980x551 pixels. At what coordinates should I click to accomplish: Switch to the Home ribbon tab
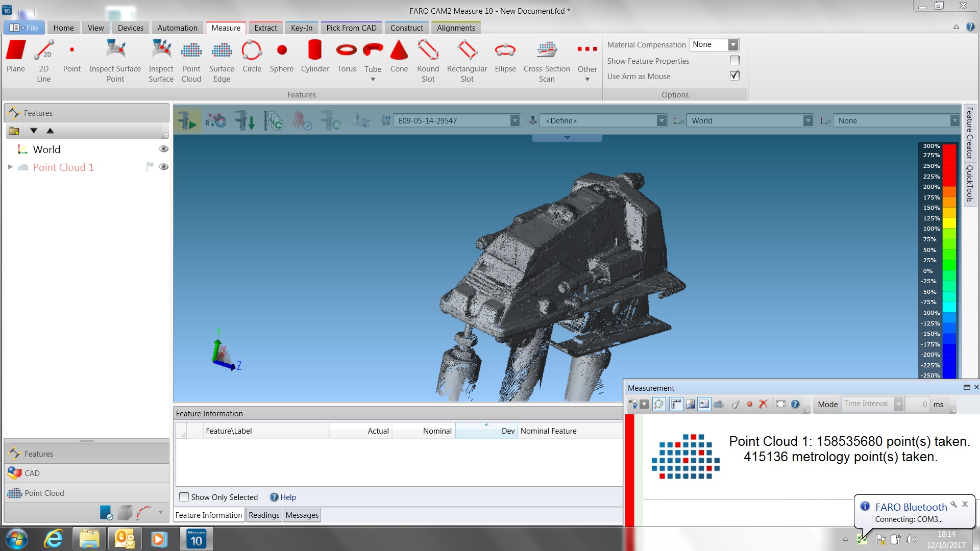63,28
